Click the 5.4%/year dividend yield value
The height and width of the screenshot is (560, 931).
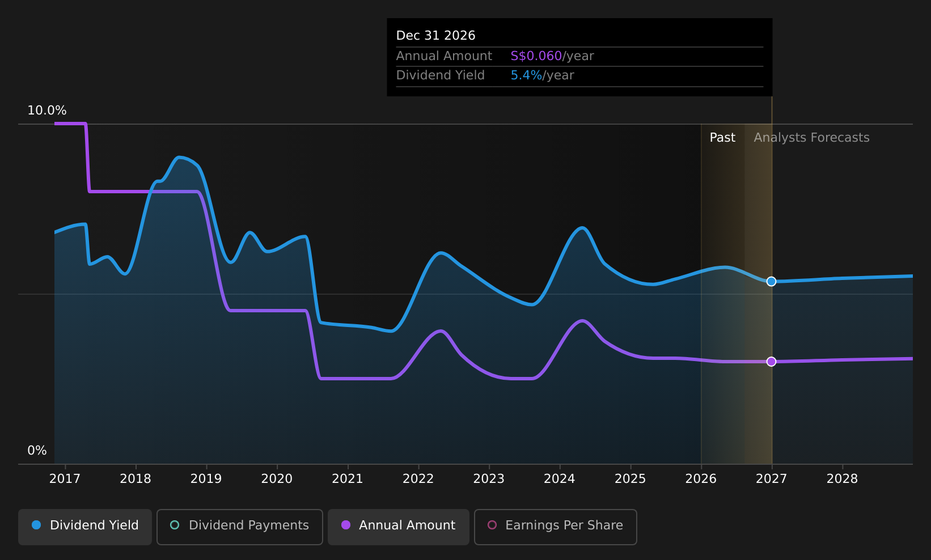(542, 75)
